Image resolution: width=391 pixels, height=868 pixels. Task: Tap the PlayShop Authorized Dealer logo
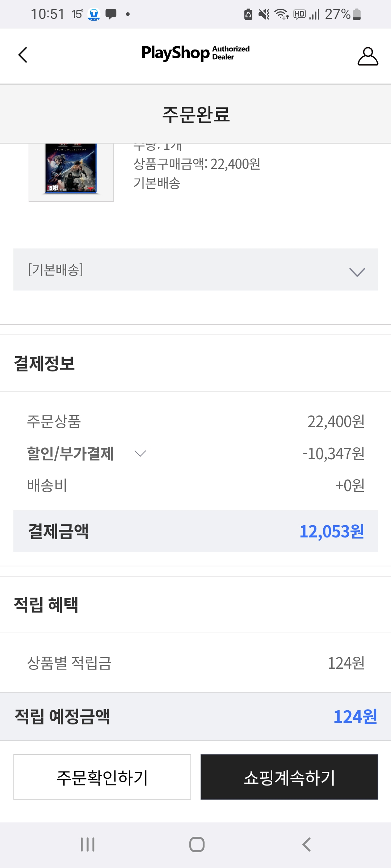[195, 53]
